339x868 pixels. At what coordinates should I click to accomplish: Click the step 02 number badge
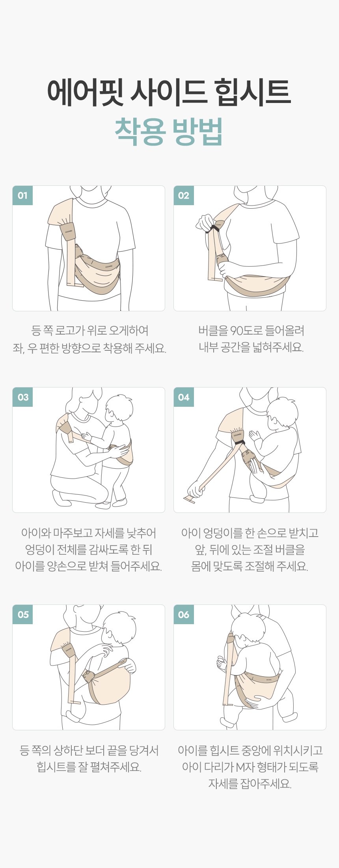click(x=184, y=195)
